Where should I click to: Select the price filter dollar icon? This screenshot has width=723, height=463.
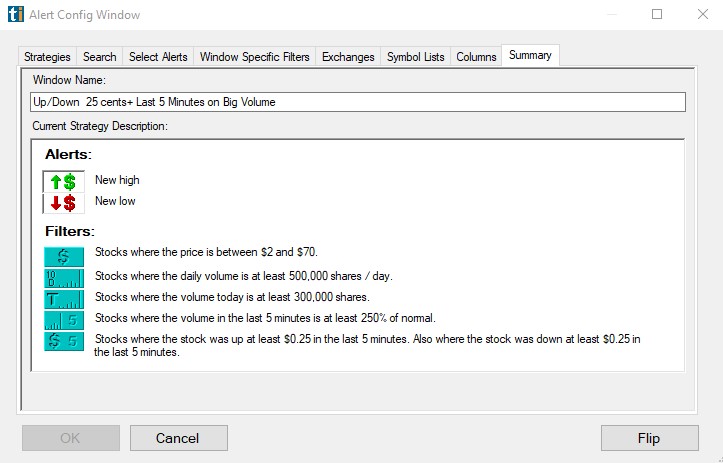tap(63, 255)
